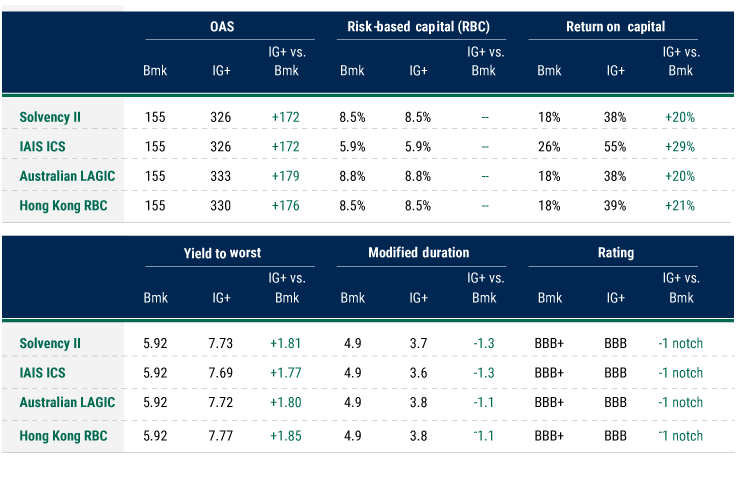The image size is (737, 480).
Task: Select the 55% return on capital cell
Action: [615, 146]
